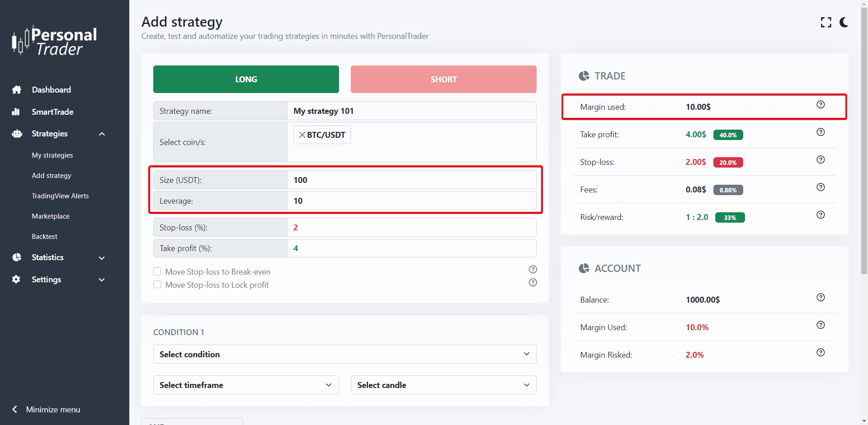
Task: Open help icon for Fees row
Action: (x=821, y=187)
